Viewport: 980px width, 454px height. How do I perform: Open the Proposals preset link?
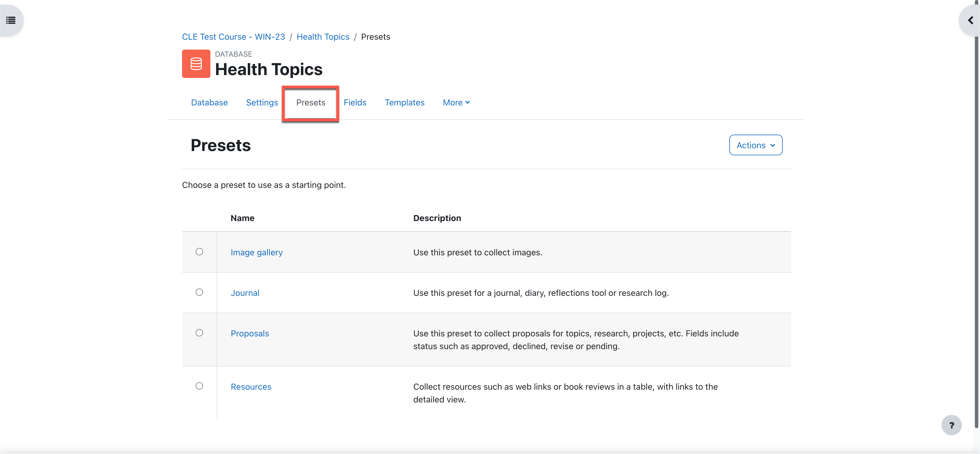coord(250,334)
